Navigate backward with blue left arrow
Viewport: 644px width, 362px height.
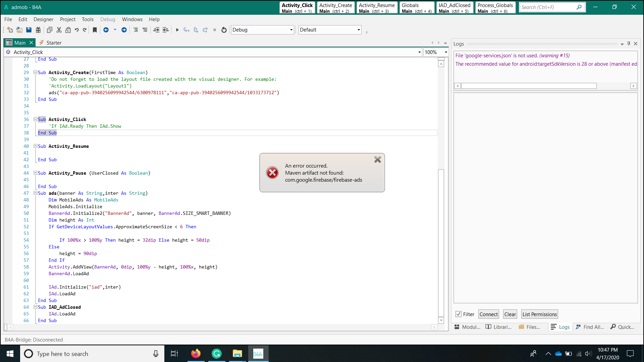pos(106,30)
